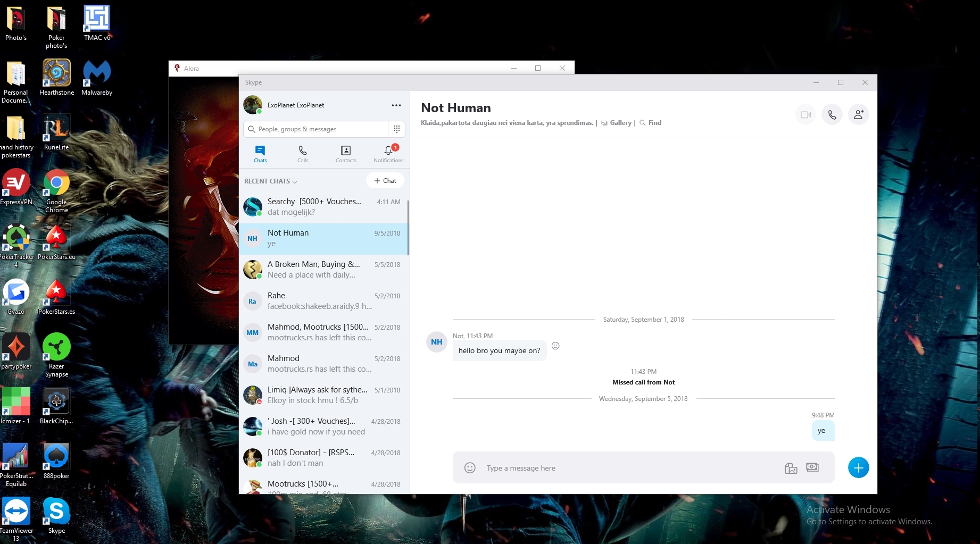Select the PokerTracker 4 desktop icon
980x544 pixels.
point(16,246)
